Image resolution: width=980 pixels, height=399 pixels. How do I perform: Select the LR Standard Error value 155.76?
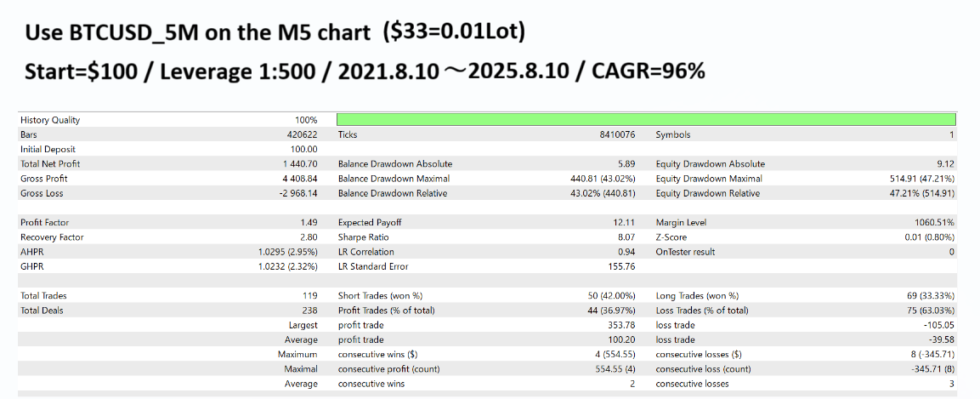pos(621,267)
